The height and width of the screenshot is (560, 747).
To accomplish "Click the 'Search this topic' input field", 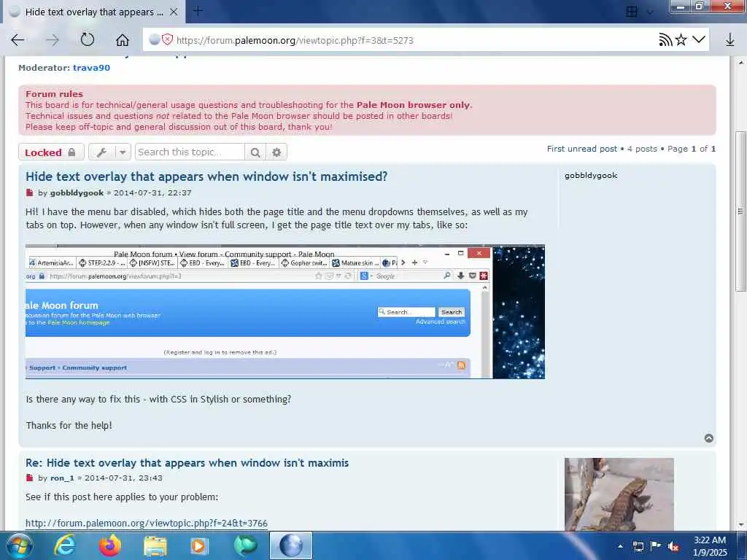I will click(x=190, y=152).
